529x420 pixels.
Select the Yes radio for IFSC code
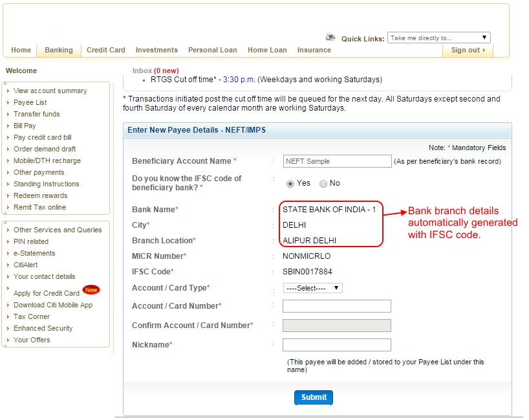coord(290,183)
